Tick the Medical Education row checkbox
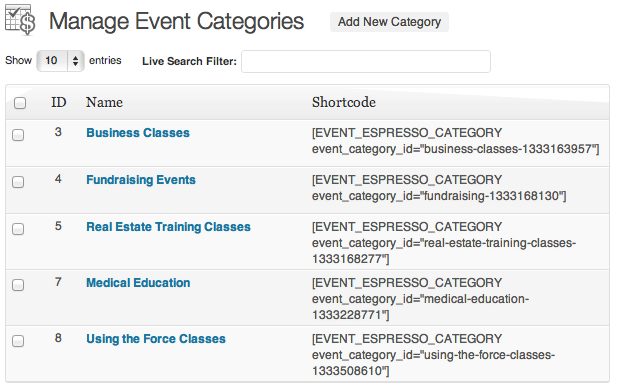 18,285
